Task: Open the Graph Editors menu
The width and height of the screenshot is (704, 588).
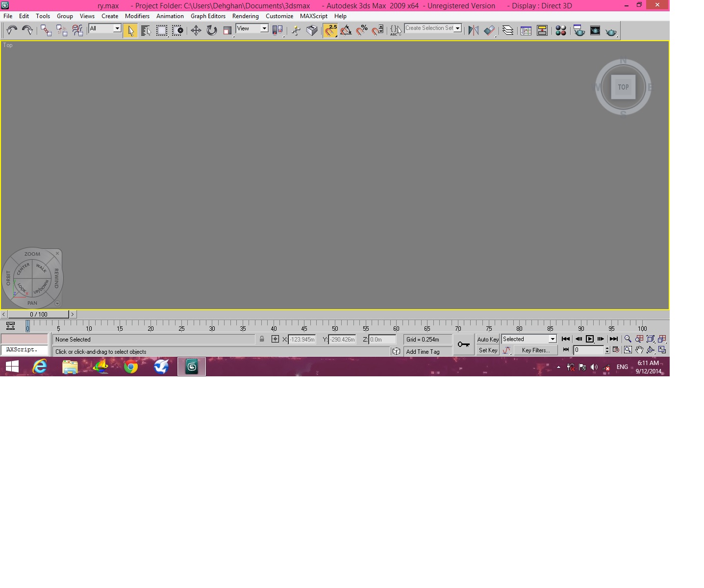Action: [208, 16]
